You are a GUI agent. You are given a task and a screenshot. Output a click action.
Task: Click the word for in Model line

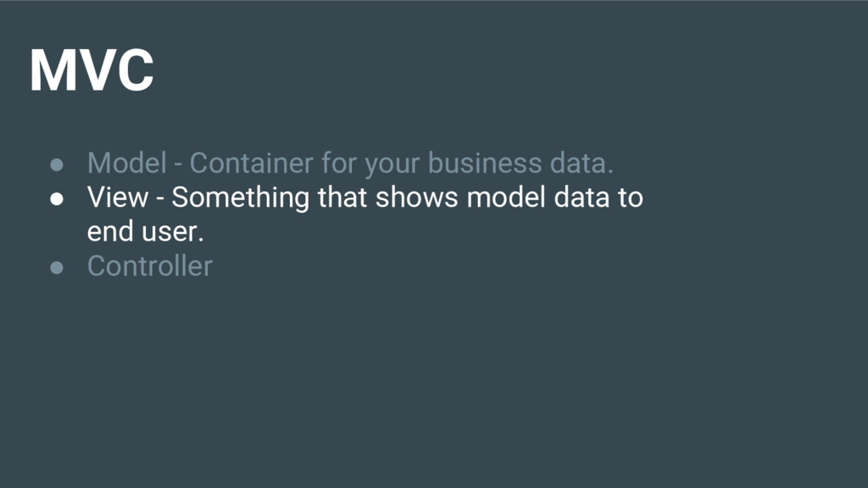pos(339,164)
